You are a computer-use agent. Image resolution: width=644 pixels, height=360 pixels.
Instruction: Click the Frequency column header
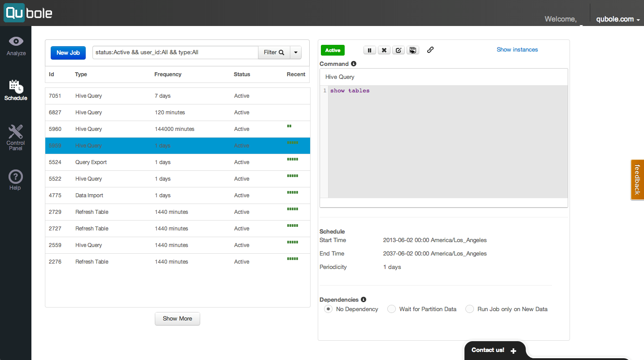pos(168,74)
